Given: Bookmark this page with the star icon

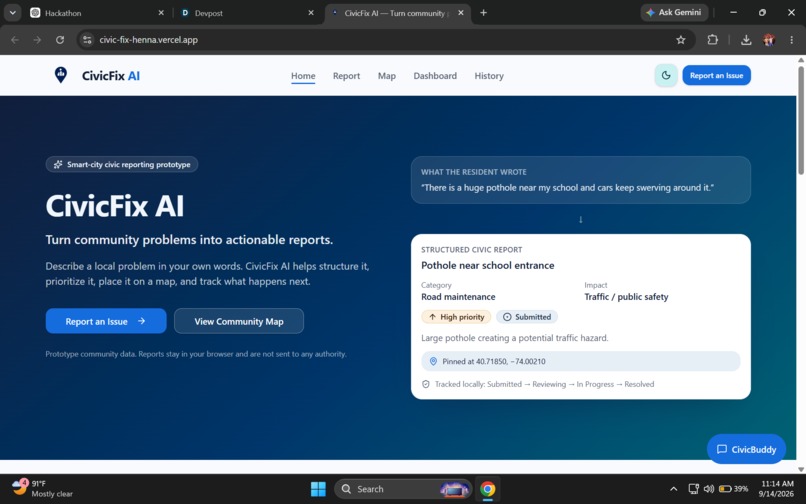Looking at the screenshot, I should click(x=681, y=40).
